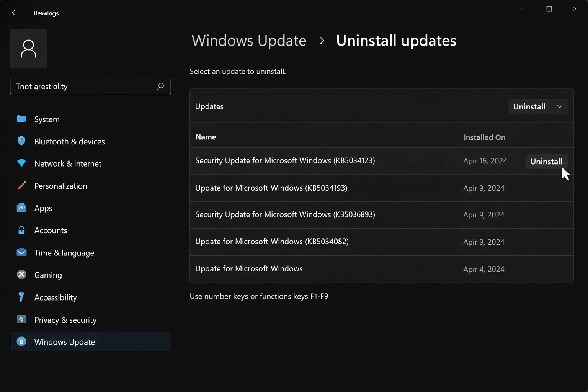Select Update for Microsoft Windows (KB5034082)
This screenshot has width=588, height=392.
click(381, 242)
